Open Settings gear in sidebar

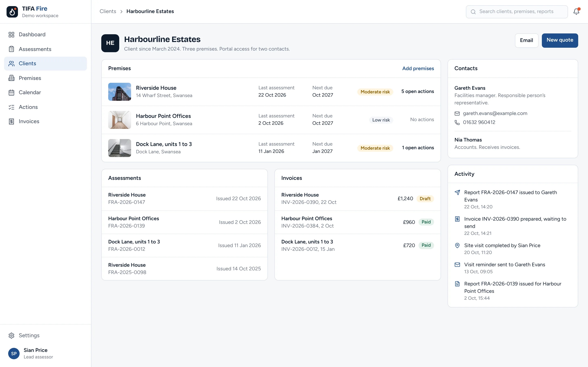(11, 335)
